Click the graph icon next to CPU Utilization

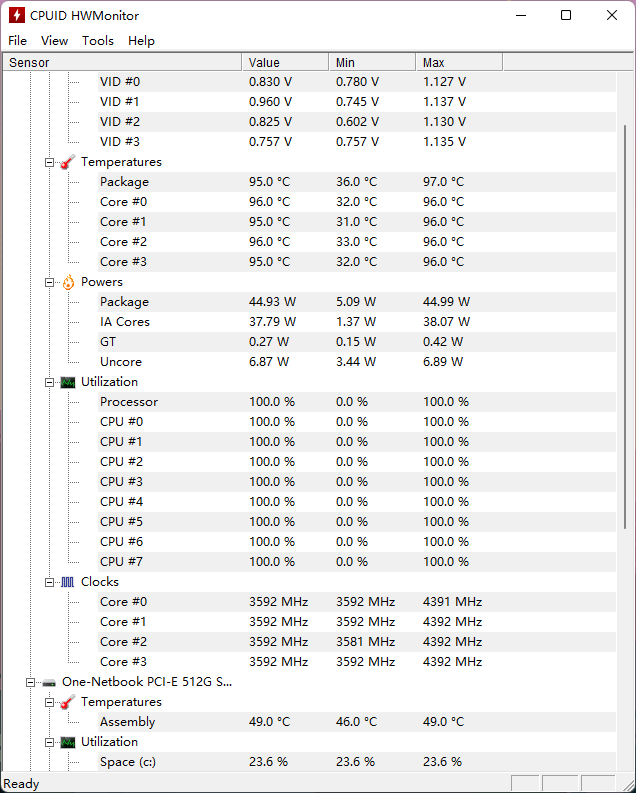(x=68, y=382)
